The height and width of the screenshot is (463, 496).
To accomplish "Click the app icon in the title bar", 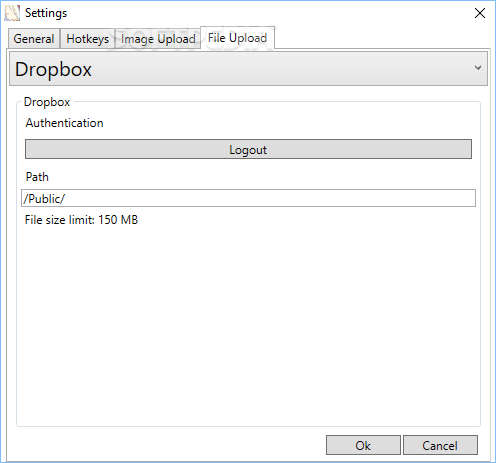I will pos(12,13).
